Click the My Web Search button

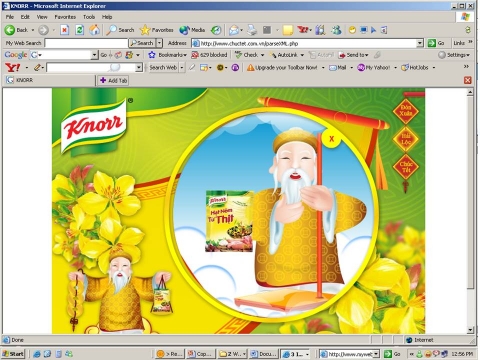(x=142, y=43)
